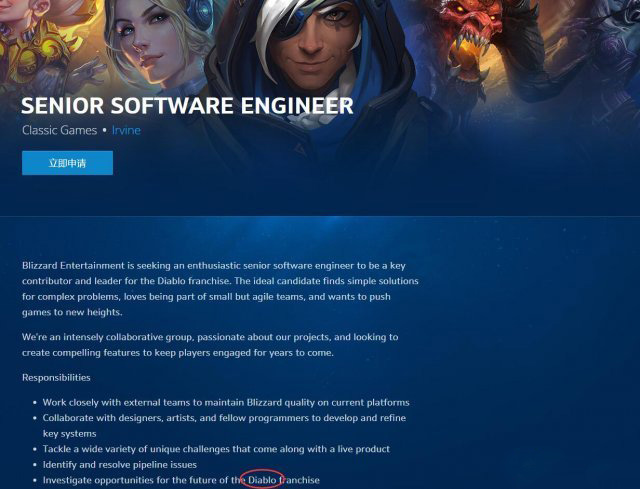Click the Senior Software Engineer heading
Image resolution: width=640 pixels, height=489 pixels.
pos(187,105)
